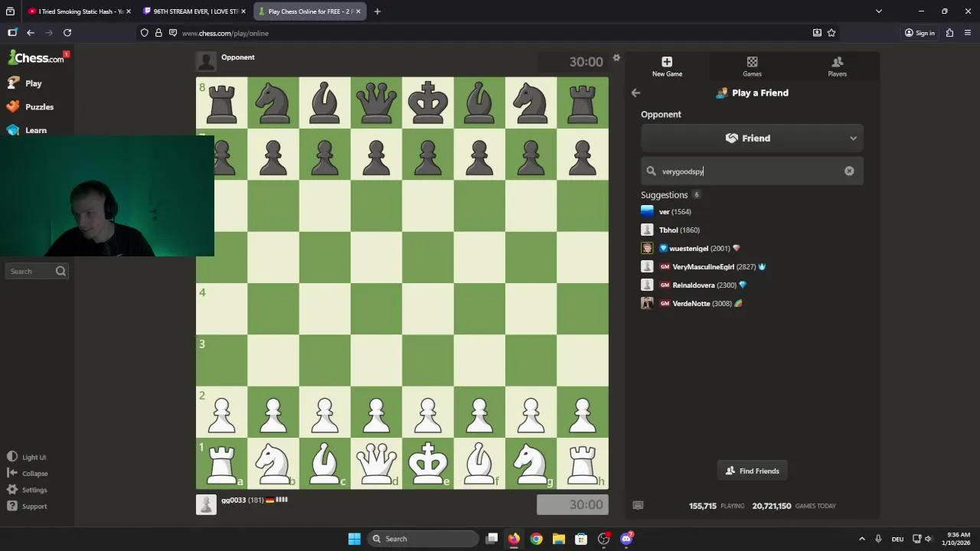Viewport: 980px width, 551px height.
Task: Expand the Friend opponent dropdown
Action: [x=752, y=139]
